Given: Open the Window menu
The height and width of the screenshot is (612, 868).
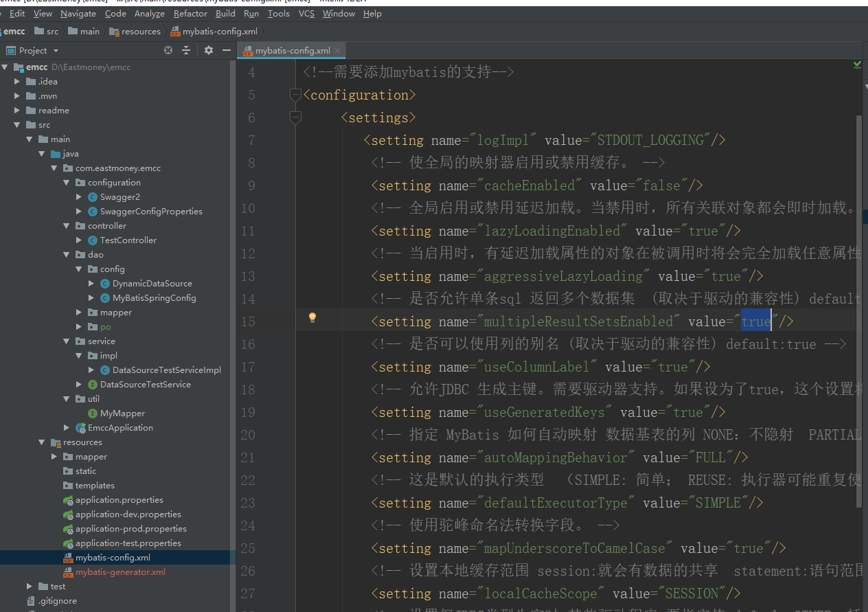Looking at the screenshot, I should [339, 14].
